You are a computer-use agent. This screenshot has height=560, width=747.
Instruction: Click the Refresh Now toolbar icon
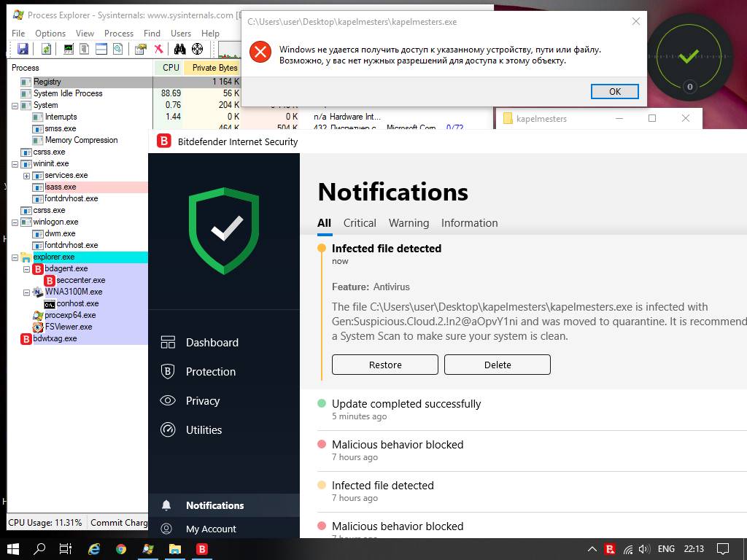[46, 49]
